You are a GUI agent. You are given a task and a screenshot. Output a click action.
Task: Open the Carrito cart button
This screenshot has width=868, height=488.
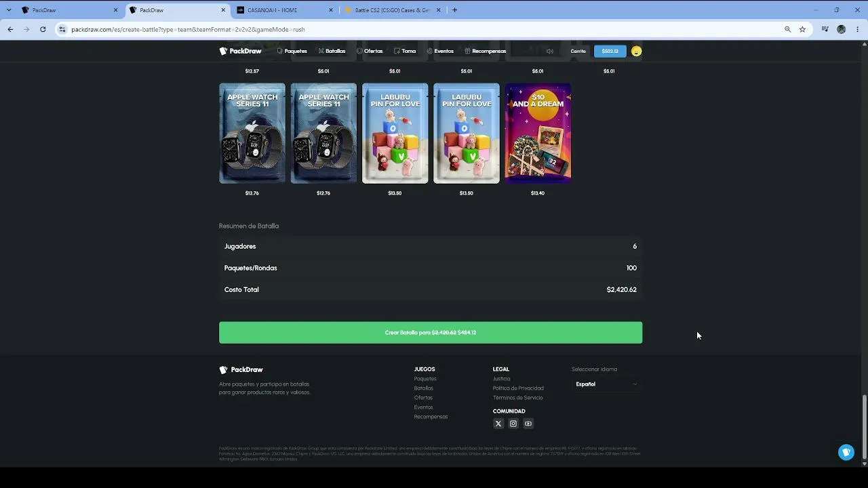tap(578, 51)
